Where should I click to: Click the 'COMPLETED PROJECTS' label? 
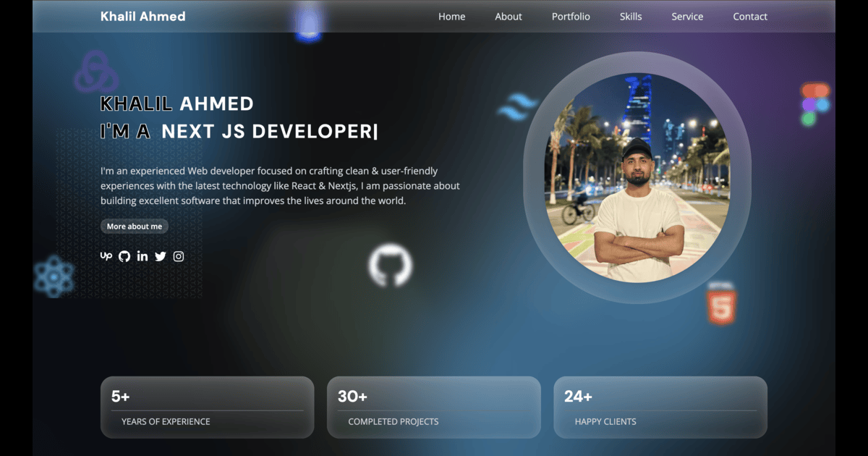point(393,421)
